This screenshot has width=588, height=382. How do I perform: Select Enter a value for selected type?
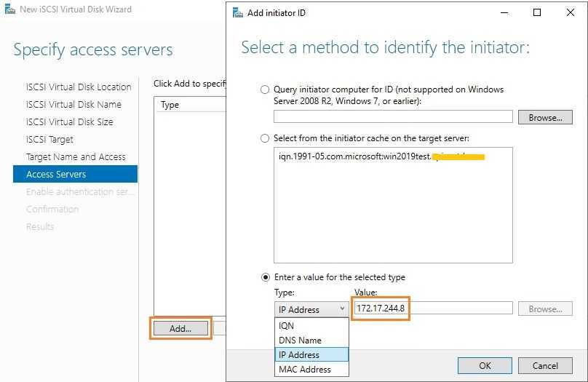coord(265,277)
